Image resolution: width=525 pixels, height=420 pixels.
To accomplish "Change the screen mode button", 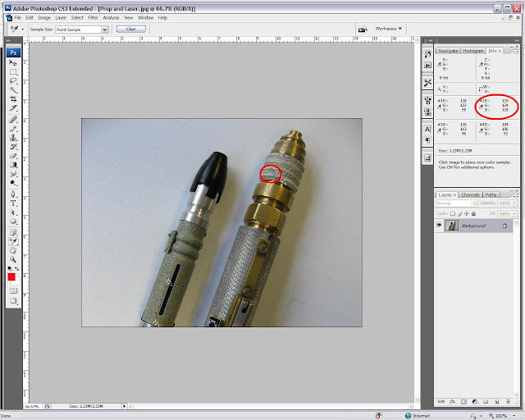I will coord(13,301).
